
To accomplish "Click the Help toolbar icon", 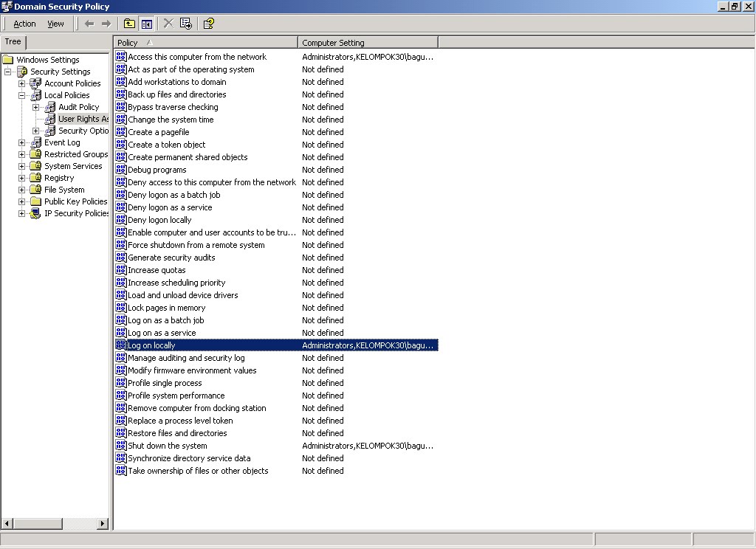I will pos(208,24).
